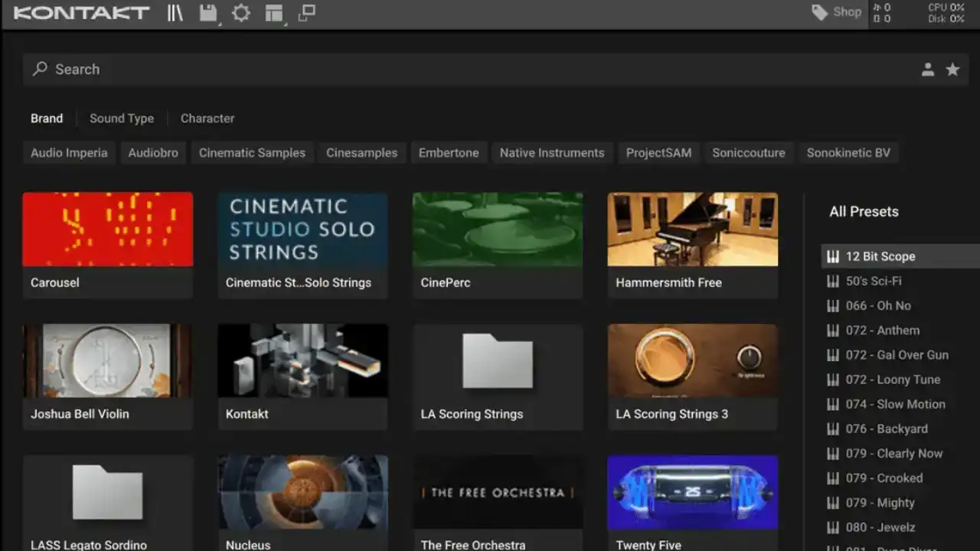Open the library browser icon
This screenshot has height=551, width=980.
click(175, 13)
